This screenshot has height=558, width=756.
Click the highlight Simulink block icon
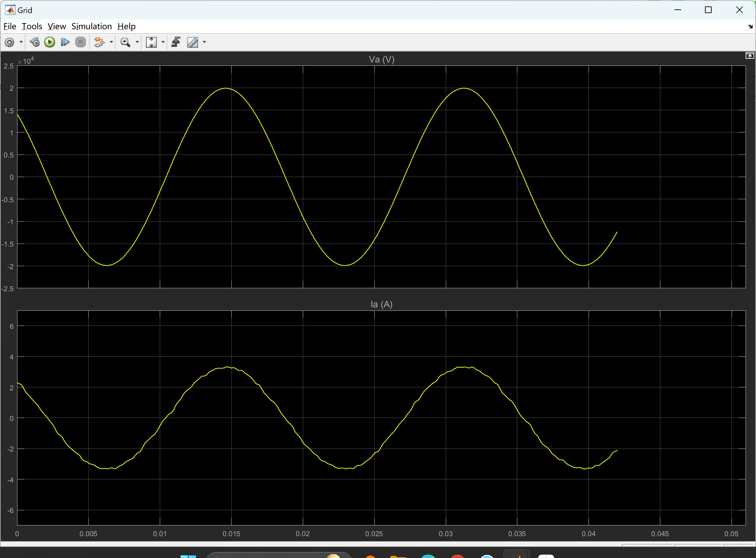coord(99,42)
